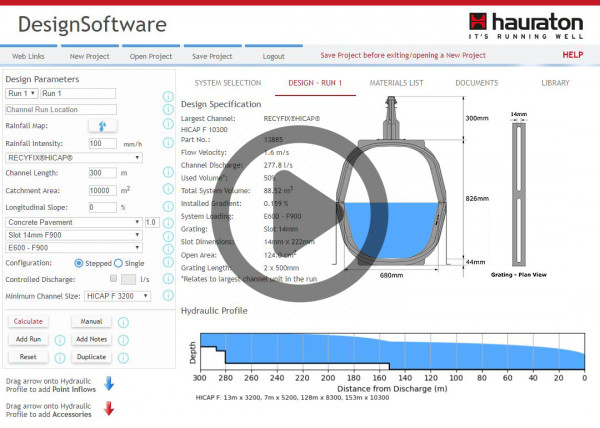This screenshot has width=600, height=428.
Task: Open the HELP link
Action: [x=572, y=55]
